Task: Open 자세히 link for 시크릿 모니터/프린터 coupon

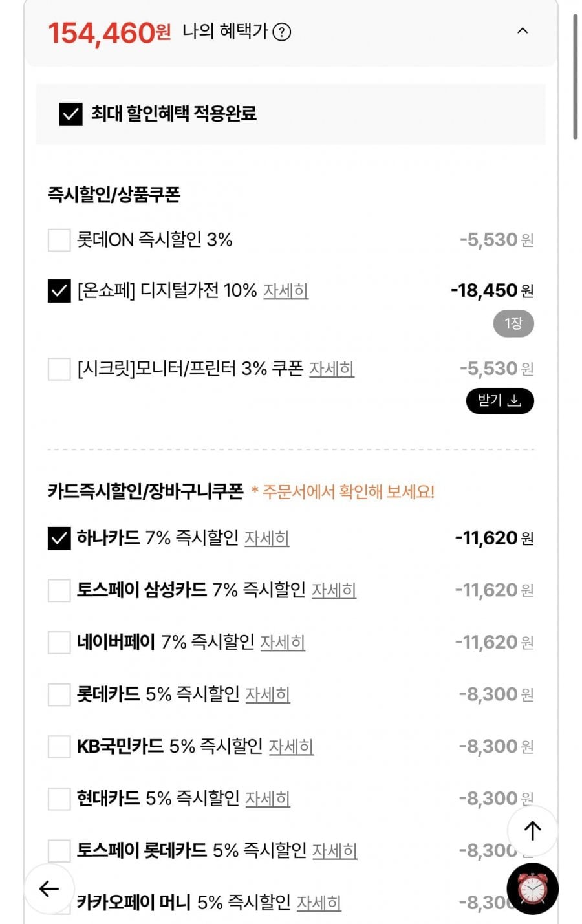Action: pos(331,369)
